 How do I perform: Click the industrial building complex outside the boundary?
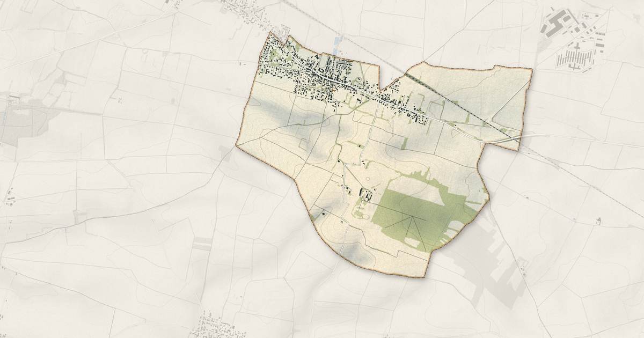click(x=574, y=40)
